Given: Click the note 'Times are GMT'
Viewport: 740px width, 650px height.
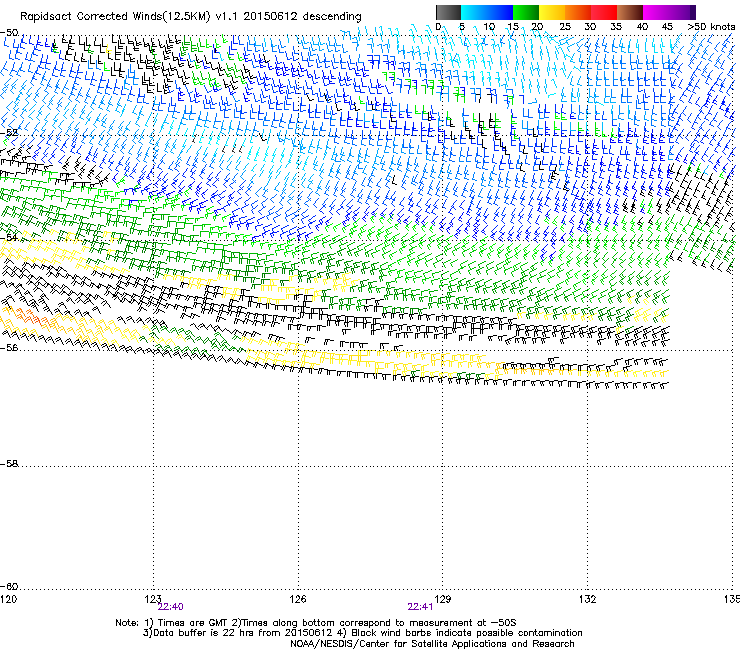Looking at the screenshot, I should (x=192, y=623).
